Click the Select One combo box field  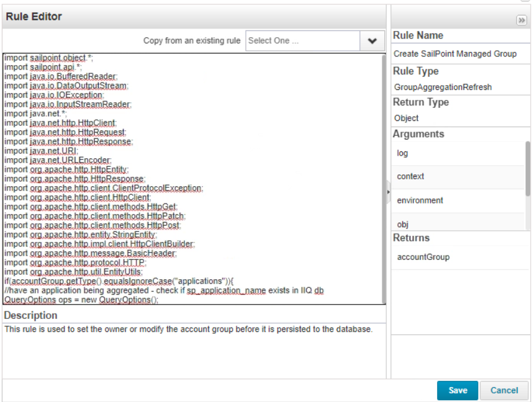tap(303, 41)
